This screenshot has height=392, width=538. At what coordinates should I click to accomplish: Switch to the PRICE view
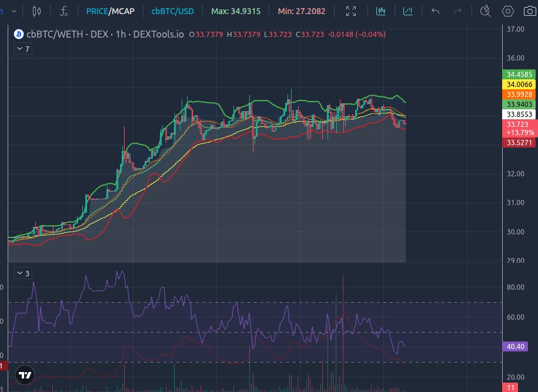tap(97, 11)
